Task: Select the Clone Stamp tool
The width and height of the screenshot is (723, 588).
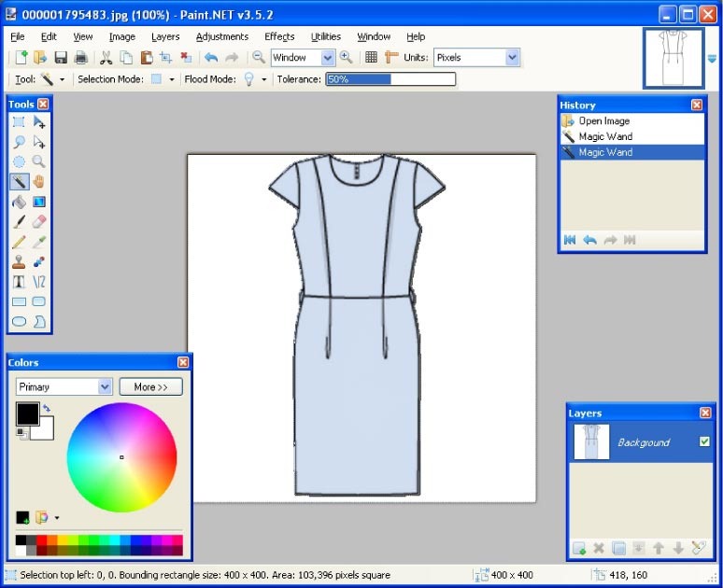Action: point(19,262)
